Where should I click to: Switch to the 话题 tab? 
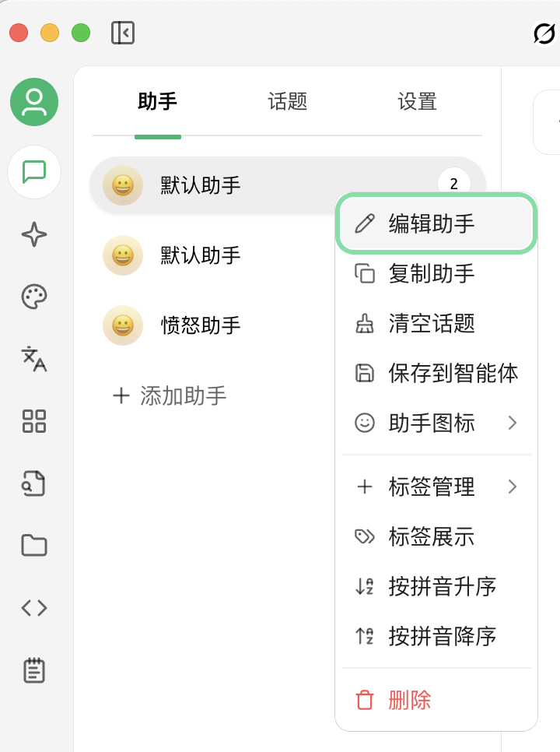288,102
